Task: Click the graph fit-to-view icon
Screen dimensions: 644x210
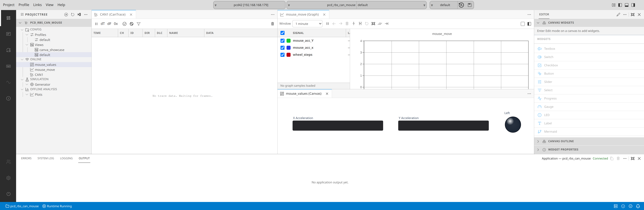Action: pyautogui.click(x=373, y=24)
